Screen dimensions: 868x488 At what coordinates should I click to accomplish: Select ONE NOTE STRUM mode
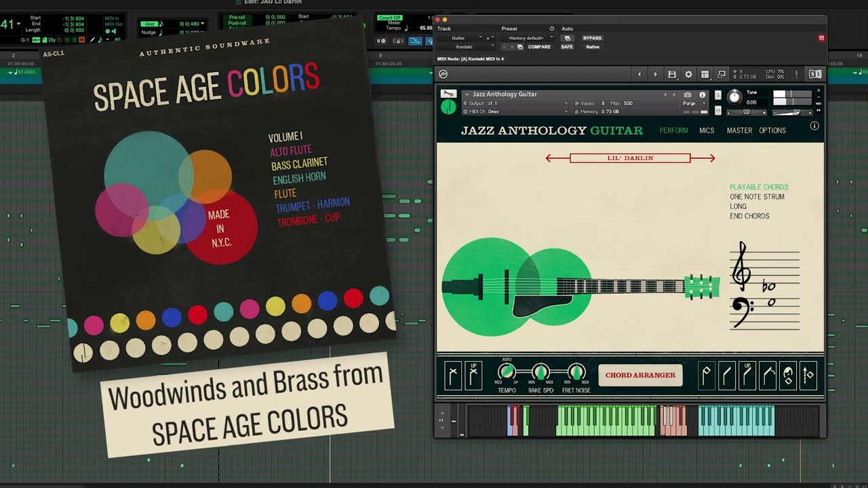coord(757,197)
